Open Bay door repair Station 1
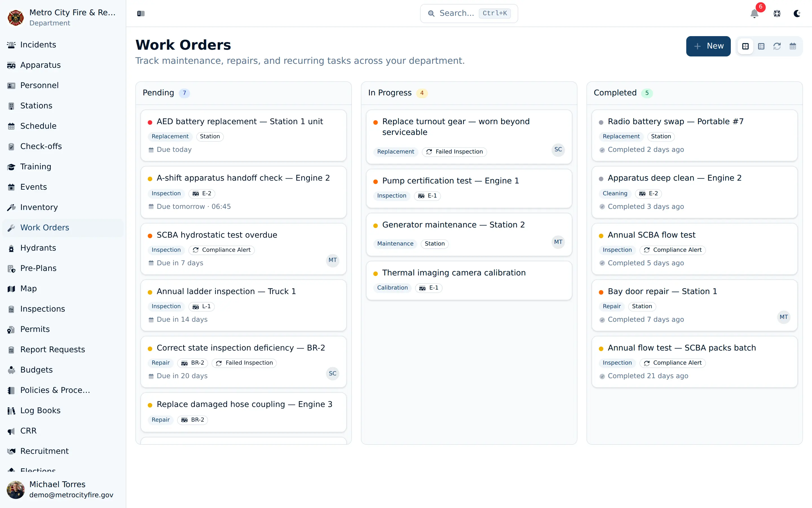The image size is (812, 508). tap(694, 305)
